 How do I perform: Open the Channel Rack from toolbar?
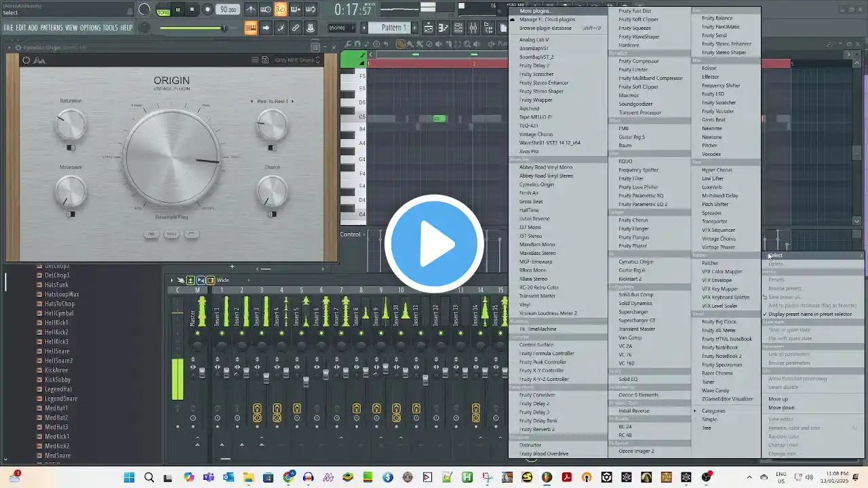tap(458, 28)
